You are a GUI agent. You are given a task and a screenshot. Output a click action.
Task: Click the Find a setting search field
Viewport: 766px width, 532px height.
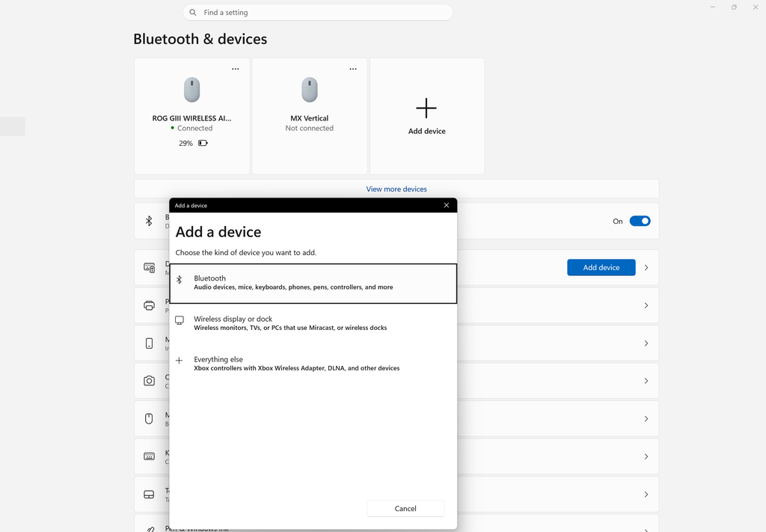pos(318,12)
